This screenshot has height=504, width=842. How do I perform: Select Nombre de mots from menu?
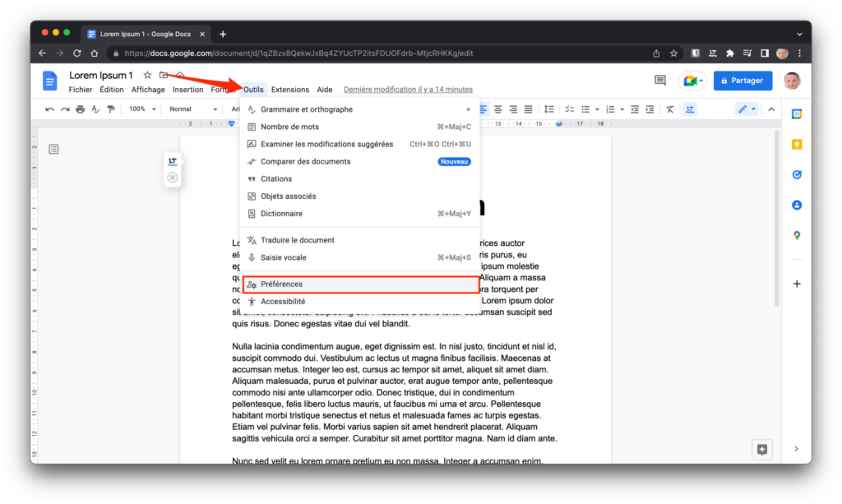pyautogui.click(x=359, y=127)
